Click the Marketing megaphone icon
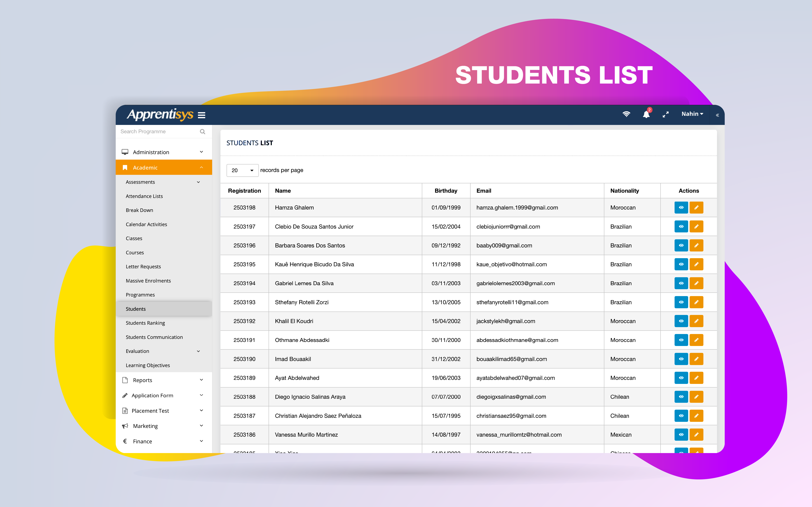The width and height of the screenshot is (812, 507). (x=125, y=425)
